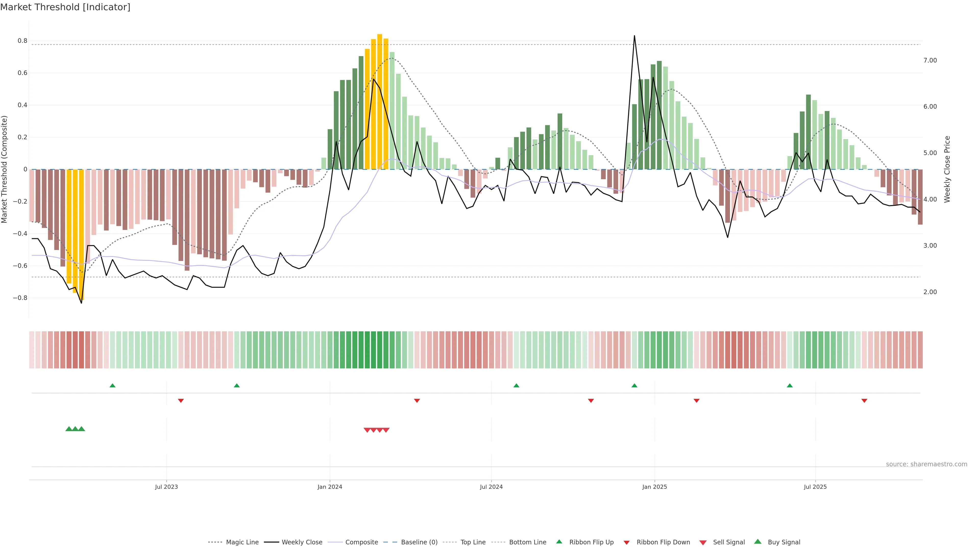Click the Jul 2025 x-axis label
The width and height of the screenshot is (980, 551).
pos(815,487)
